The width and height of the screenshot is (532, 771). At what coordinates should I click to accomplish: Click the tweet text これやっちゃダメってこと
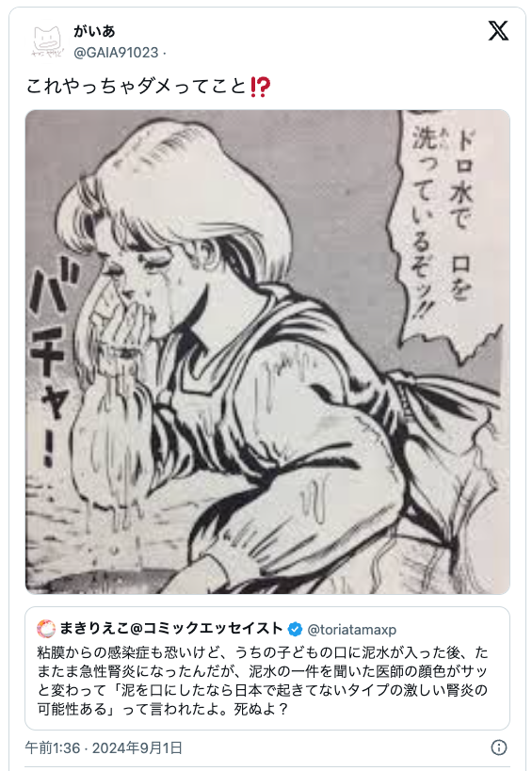coord(136,87)
